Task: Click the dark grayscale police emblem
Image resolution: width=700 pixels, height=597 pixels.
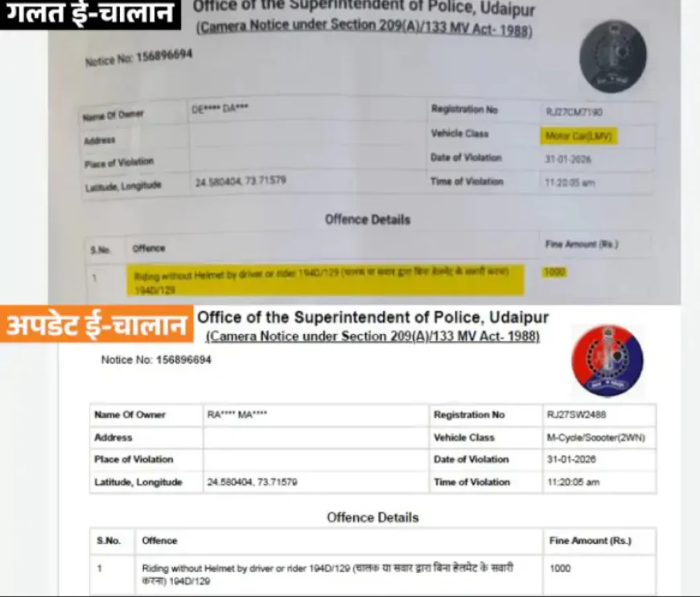Action: pyautogui.click(x=612, y=56)
